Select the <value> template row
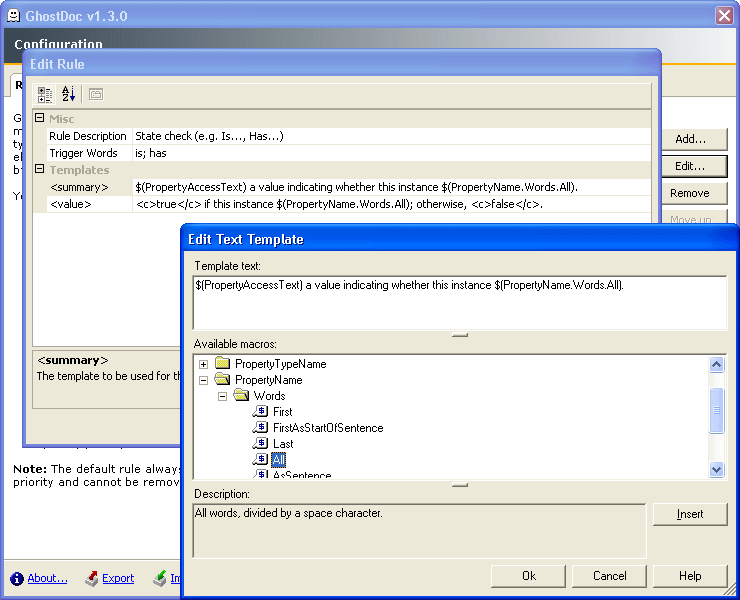 coord(348,204)
